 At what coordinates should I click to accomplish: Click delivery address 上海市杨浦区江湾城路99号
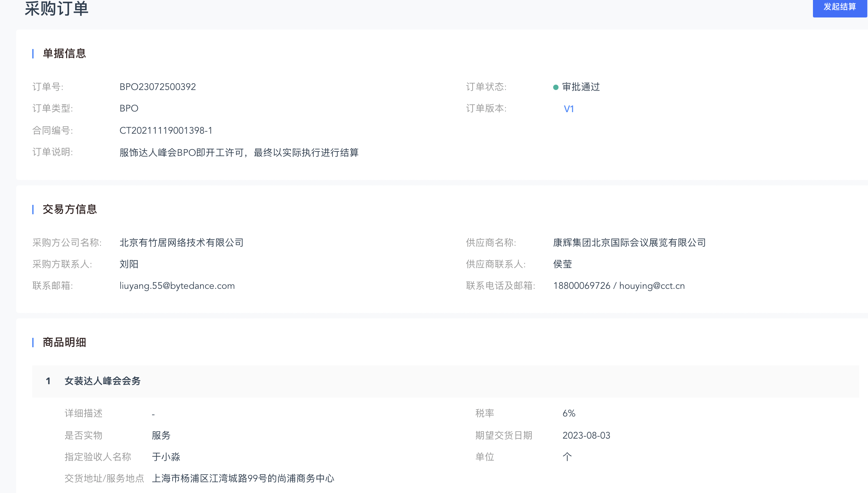point(243,479)
